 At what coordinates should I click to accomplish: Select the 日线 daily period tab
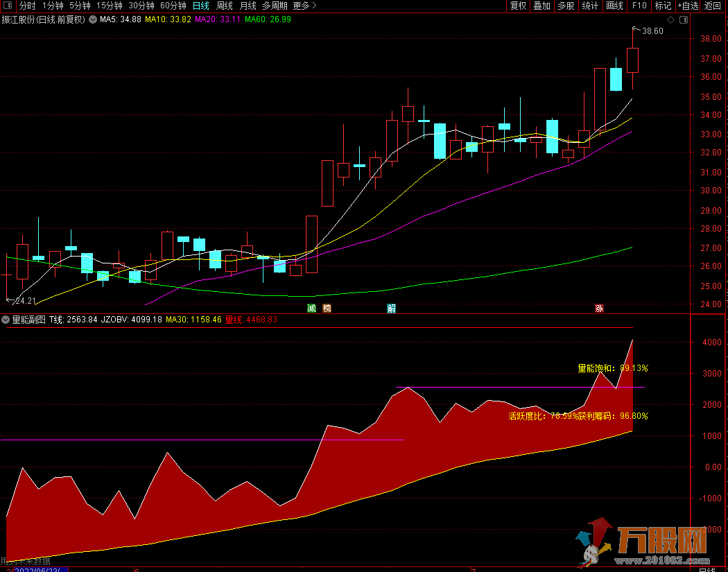point(201,6)
